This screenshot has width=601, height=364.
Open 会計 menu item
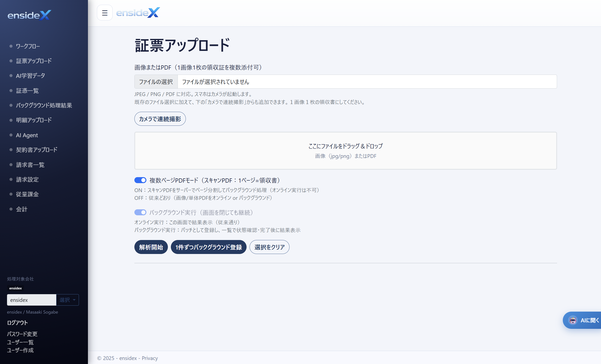pyautogui.click(x=22, y=209)
